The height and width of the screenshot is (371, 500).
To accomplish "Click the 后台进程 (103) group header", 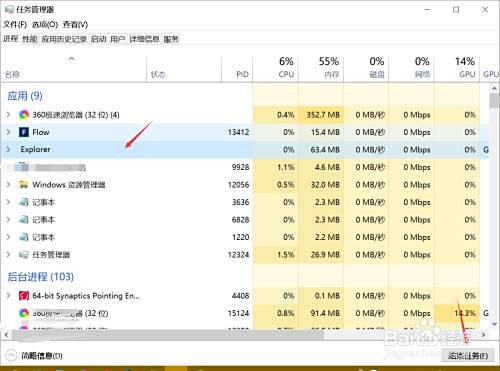I will click(x=41, y=277).
